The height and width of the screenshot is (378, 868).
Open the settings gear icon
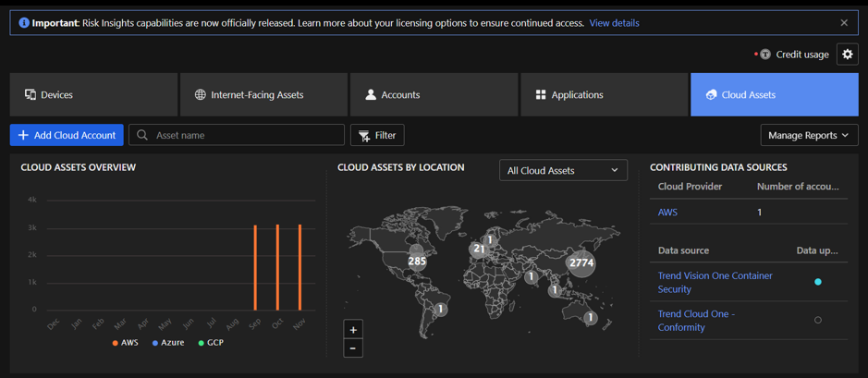pos(847,55)
